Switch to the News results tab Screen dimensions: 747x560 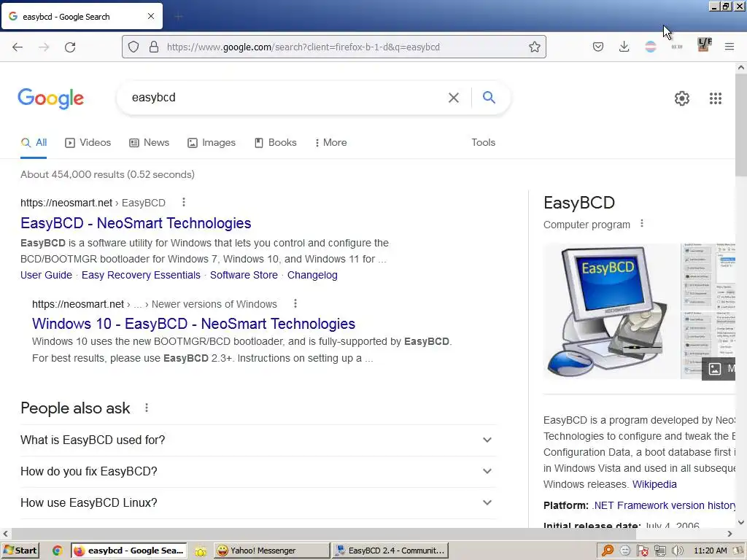point(149,142)
